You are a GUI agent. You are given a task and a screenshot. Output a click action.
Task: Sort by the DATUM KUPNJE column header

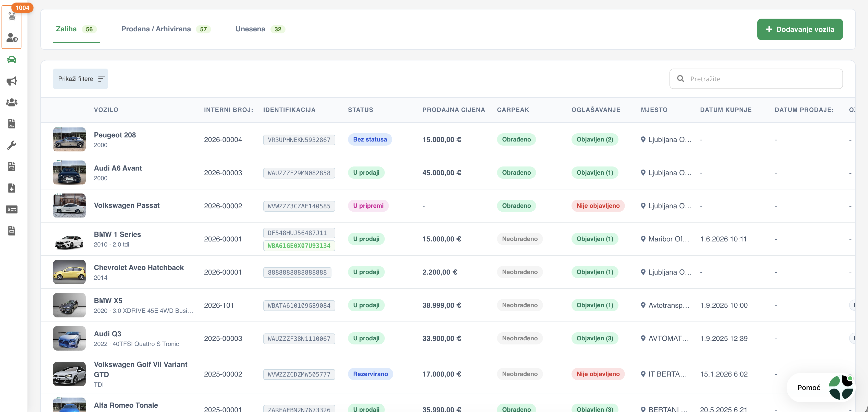click(x=725, y=110)
